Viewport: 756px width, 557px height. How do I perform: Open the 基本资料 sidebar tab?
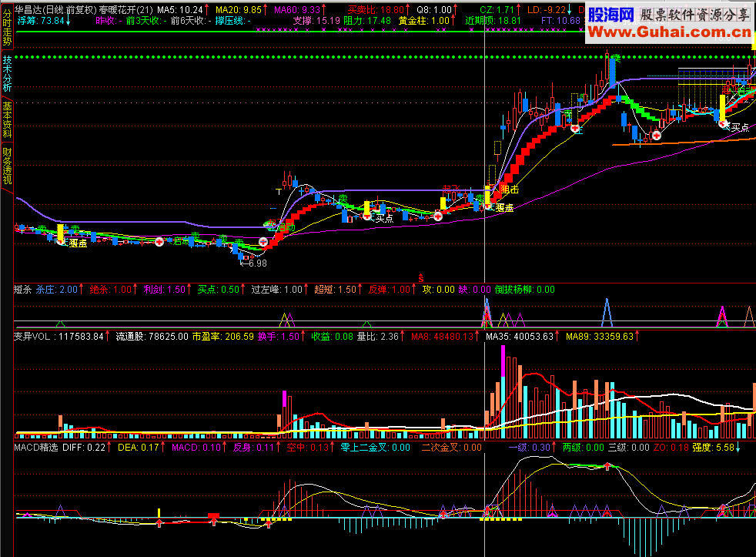click(7, 119)
